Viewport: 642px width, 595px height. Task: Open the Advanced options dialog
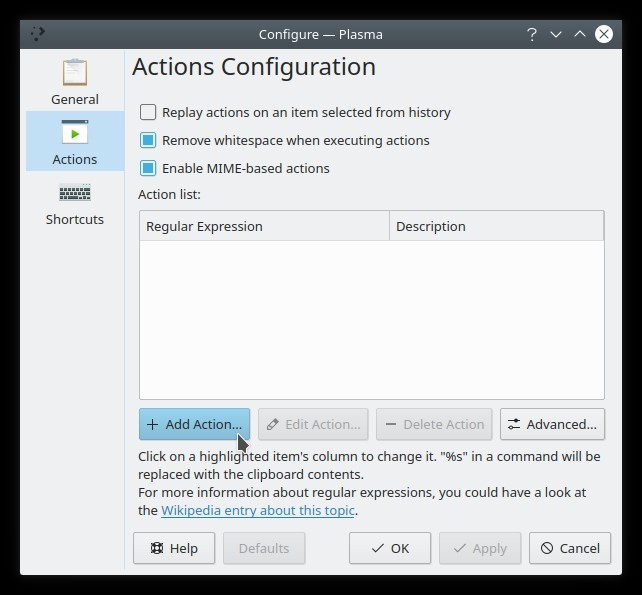pos(552,424)
